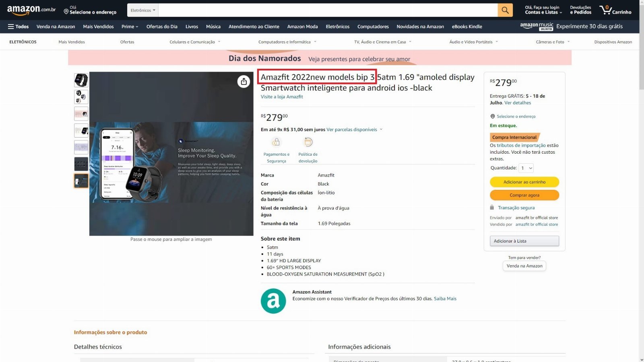The image size is (644, 362).
Task: Open tributos de importação link
Action: (521, 145)
